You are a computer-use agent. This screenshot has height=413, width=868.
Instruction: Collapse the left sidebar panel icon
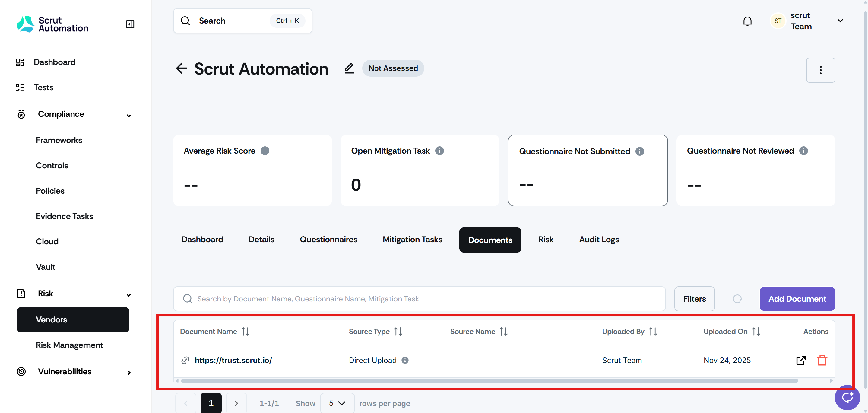pos(130,24)
